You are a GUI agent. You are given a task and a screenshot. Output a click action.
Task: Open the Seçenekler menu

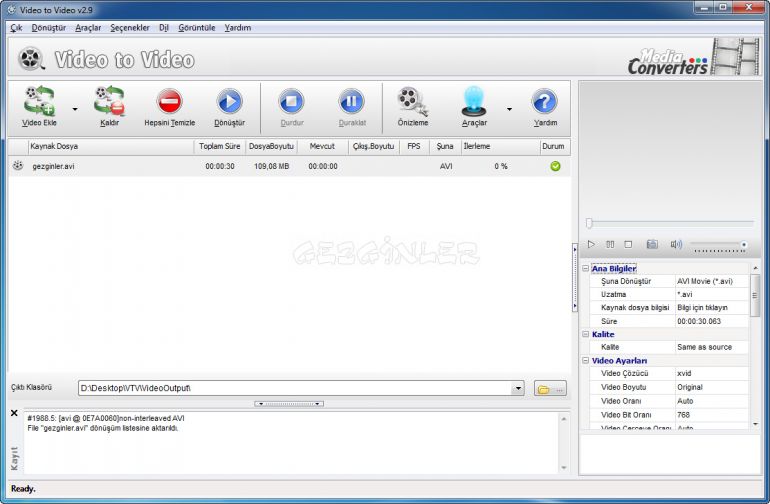pyautogui.click(x=130, y=28)
